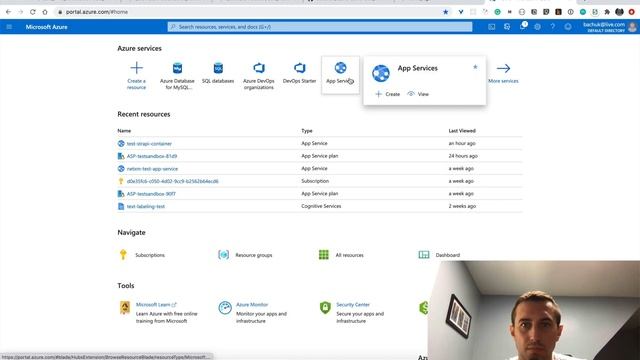Click Create in the App Services popup
Screen dimensions: 640x360
388,94
